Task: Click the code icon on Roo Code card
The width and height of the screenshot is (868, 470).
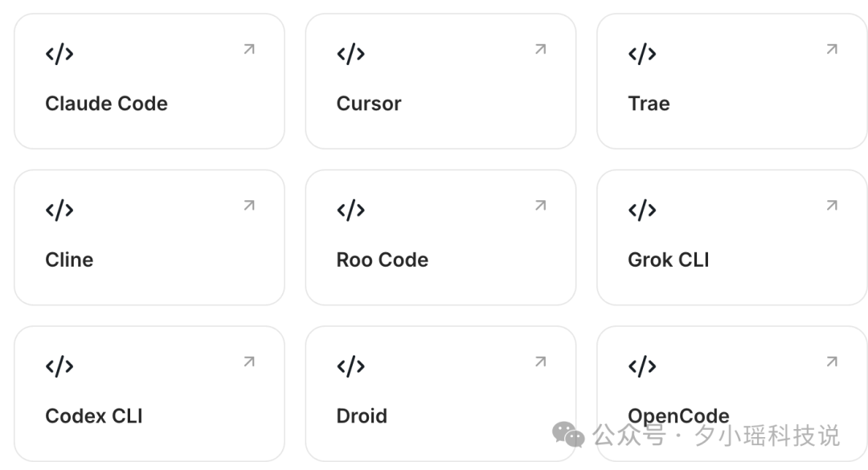Action: (350, 210)
